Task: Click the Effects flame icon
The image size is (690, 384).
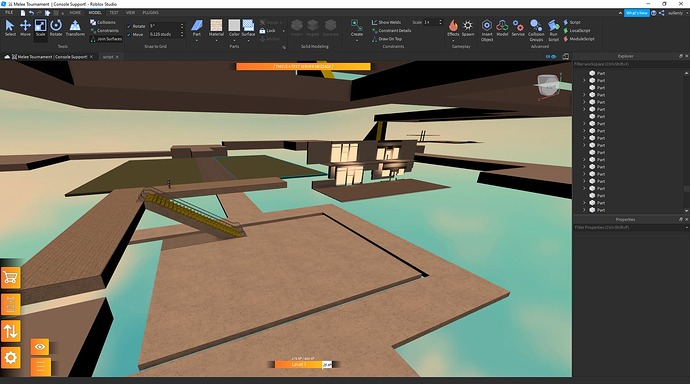Action: click(x=453, y=28)
